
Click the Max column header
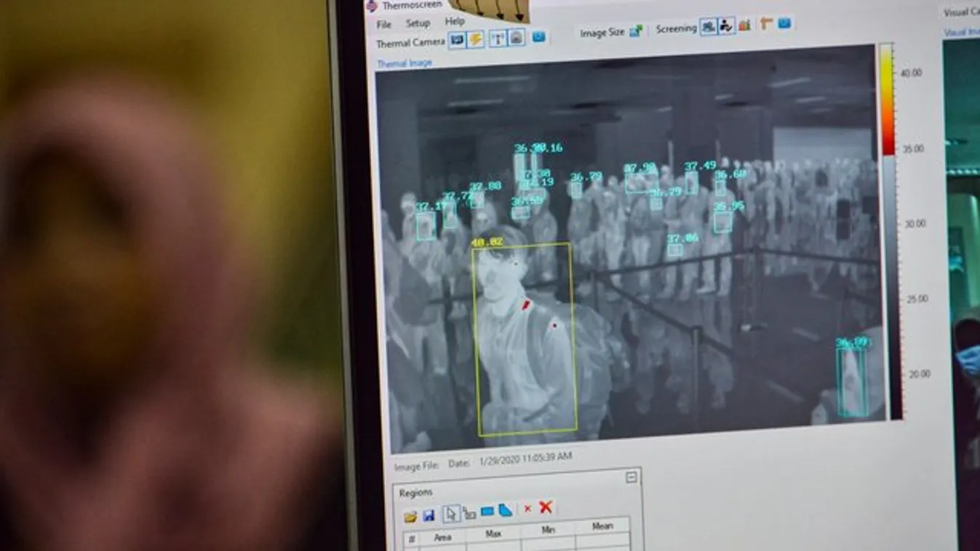(493, 534)
